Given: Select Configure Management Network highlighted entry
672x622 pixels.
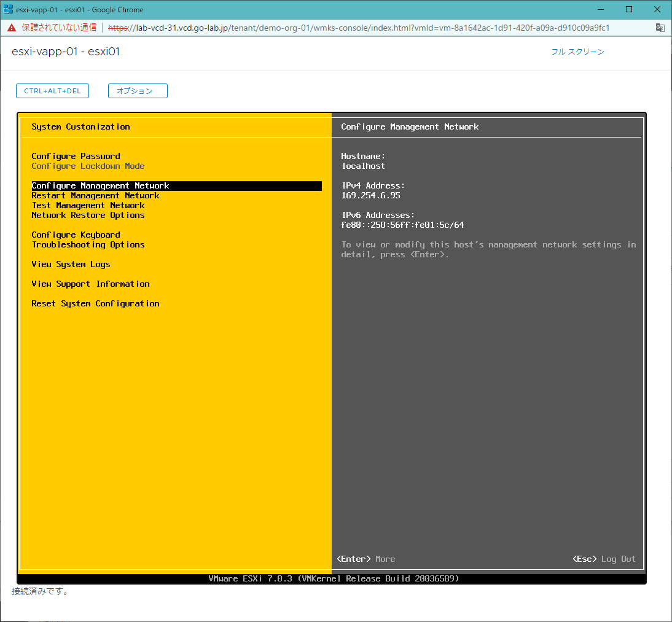Looking at the screenshot, I should click(176, 185).
